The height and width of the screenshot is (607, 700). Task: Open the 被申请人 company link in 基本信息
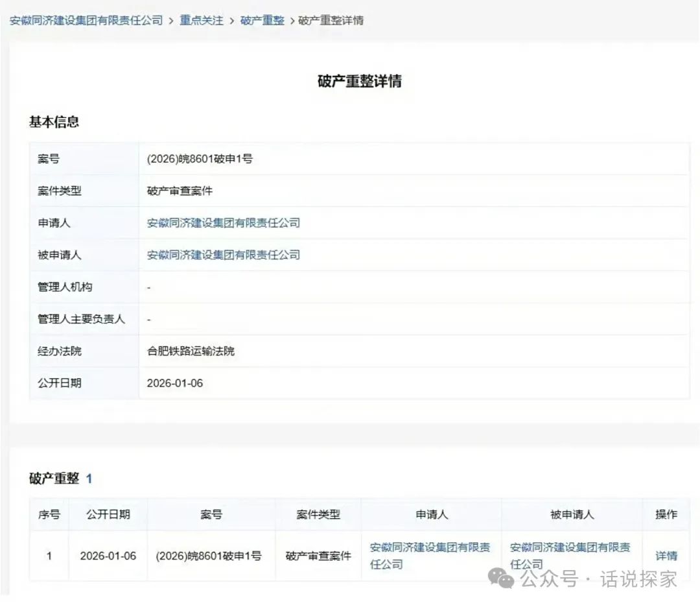coord(223,255)
